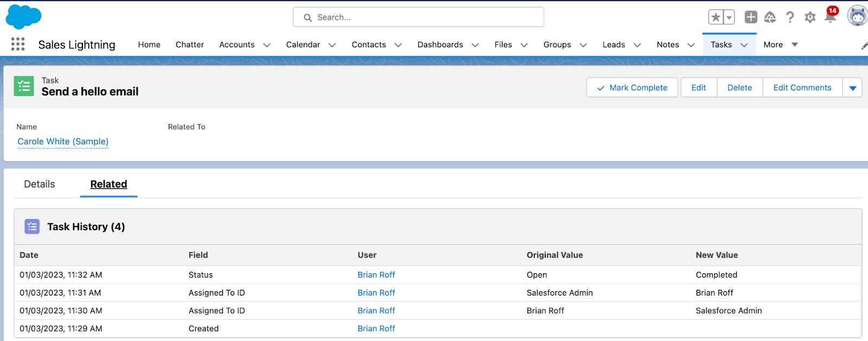868x341 pixels.
Task: Switch to the Details tab
Action: click(x=40, y=184)
